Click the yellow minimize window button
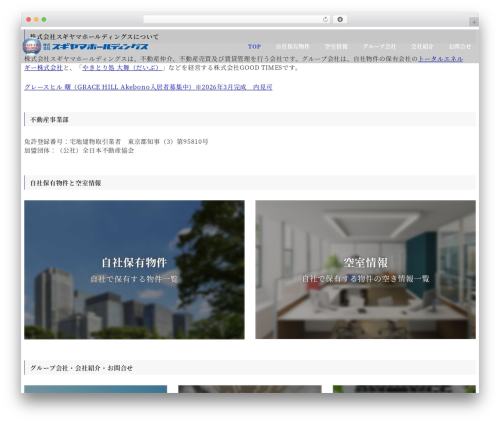Image resolution: width=500 pixels, height=423 pixels. 36,20
